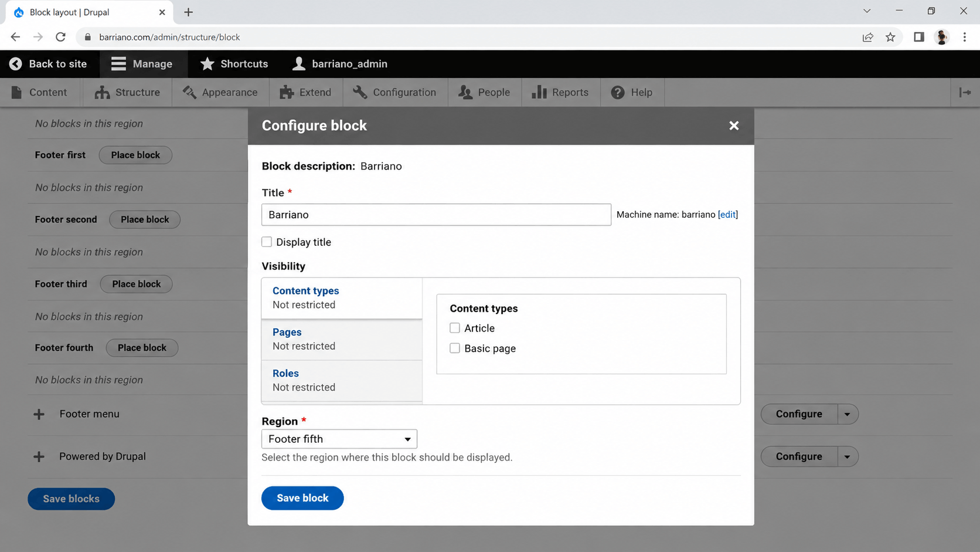
Task: Toggle the Manage hamburger menu icon
Action: [118, 64]
